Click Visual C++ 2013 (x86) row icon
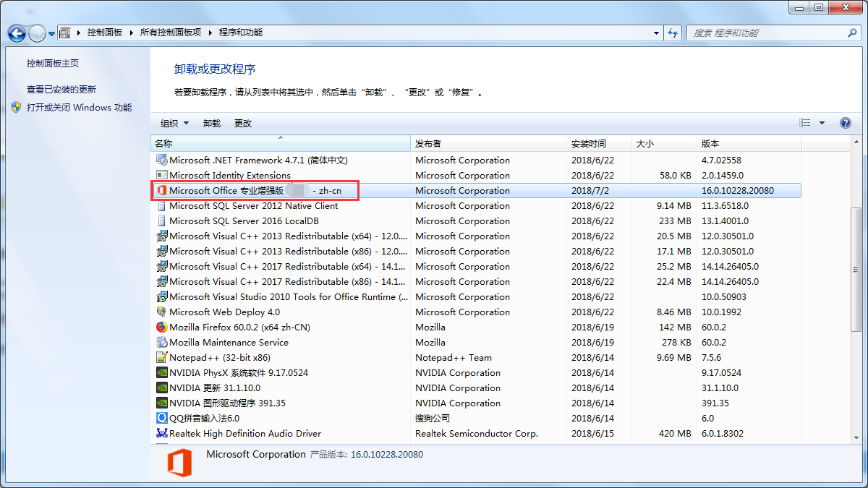The width and height of the screenshot is (868, 488). (x=162, y=252)
